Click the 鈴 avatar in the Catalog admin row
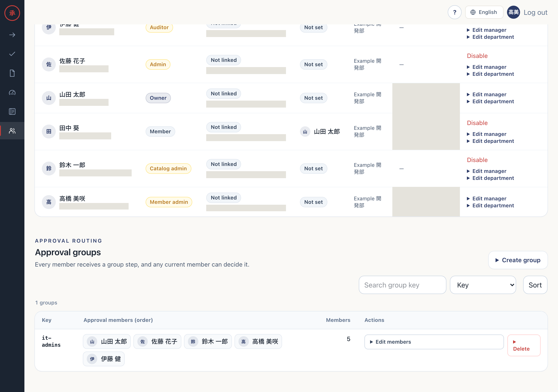 click(49, 168)
